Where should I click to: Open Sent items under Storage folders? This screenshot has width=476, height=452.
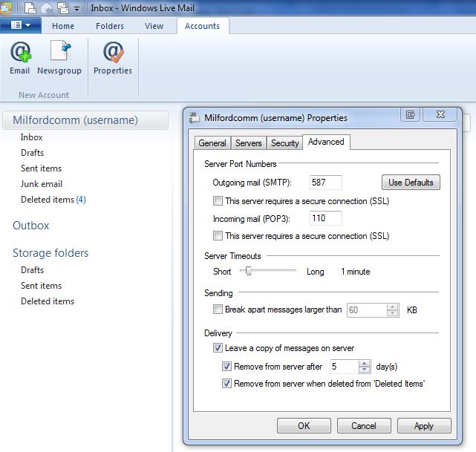(42, 286)
